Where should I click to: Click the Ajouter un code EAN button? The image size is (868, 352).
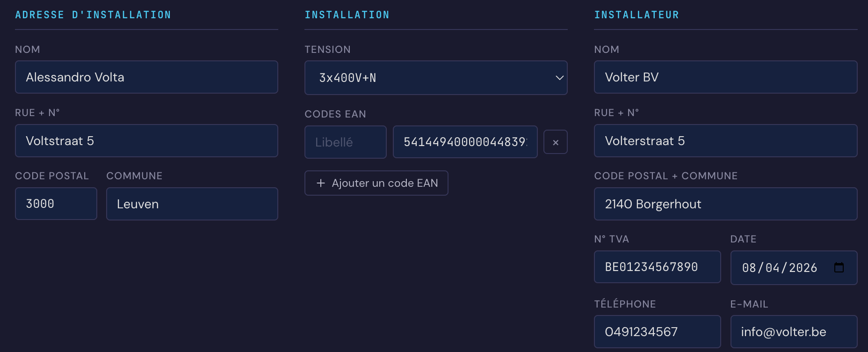(376, 183)
